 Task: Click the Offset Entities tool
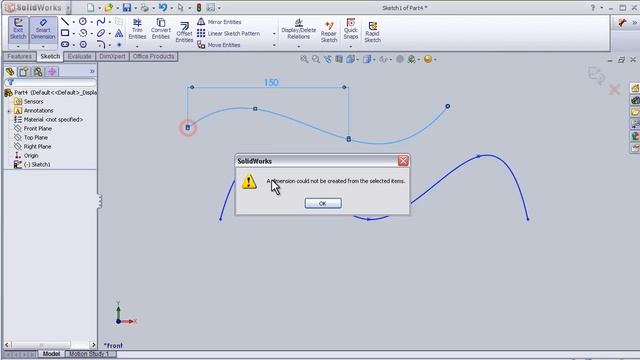tap(184, 32)
